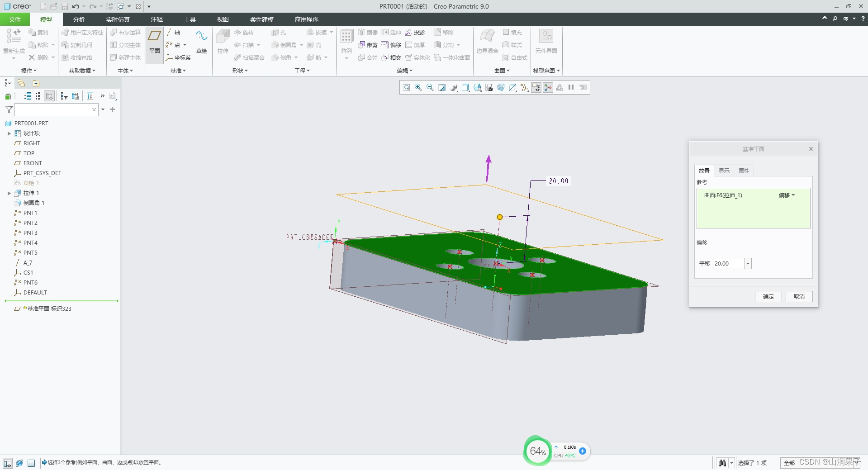Open the 偏移 constraint type dropdown
This screenshot has width=868, height=470.
tap(787, 195)
